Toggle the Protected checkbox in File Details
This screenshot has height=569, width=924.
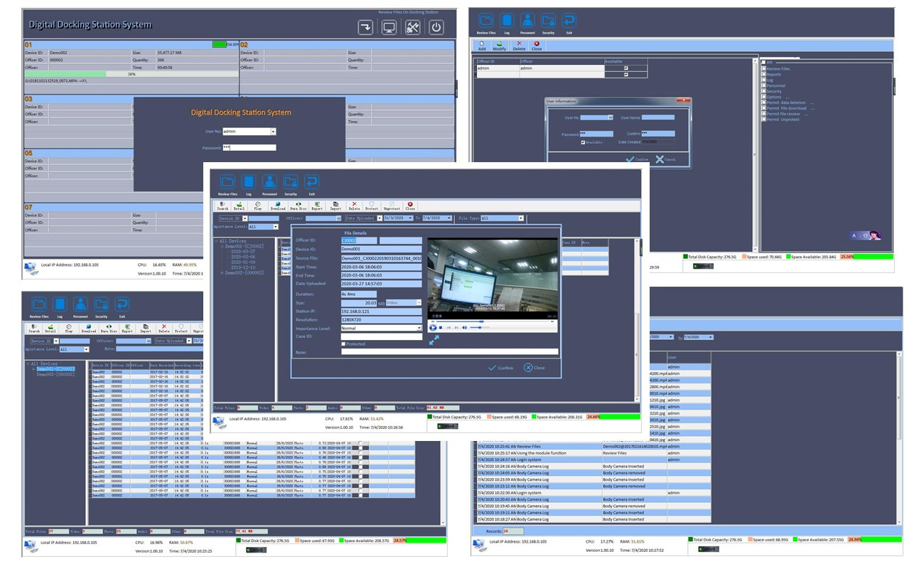click(x=343, y=344)
